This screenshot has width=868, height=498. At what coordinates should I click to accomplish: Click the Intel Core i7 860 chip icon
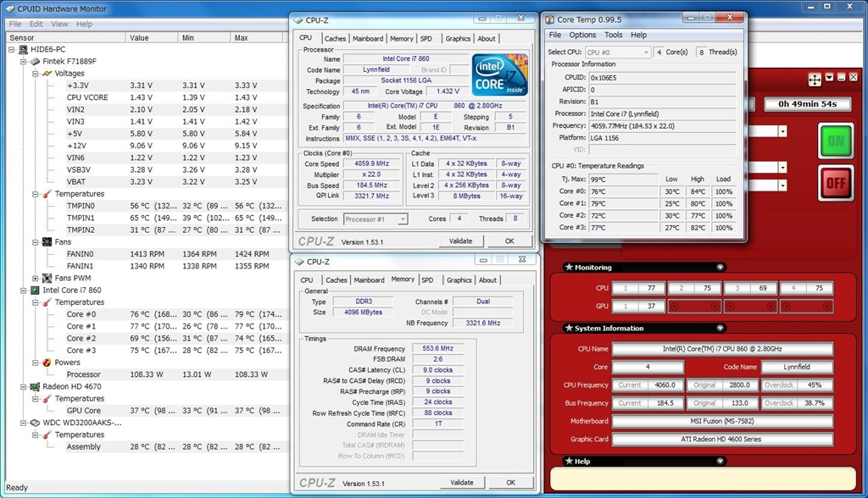tap(35, 290)
